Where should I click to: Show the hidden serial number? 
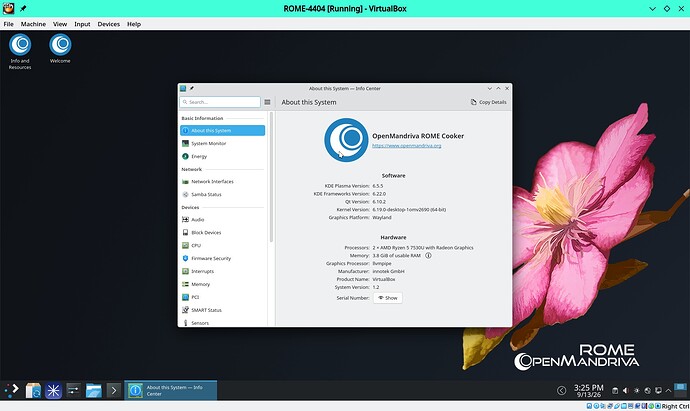tap(388, 298)
